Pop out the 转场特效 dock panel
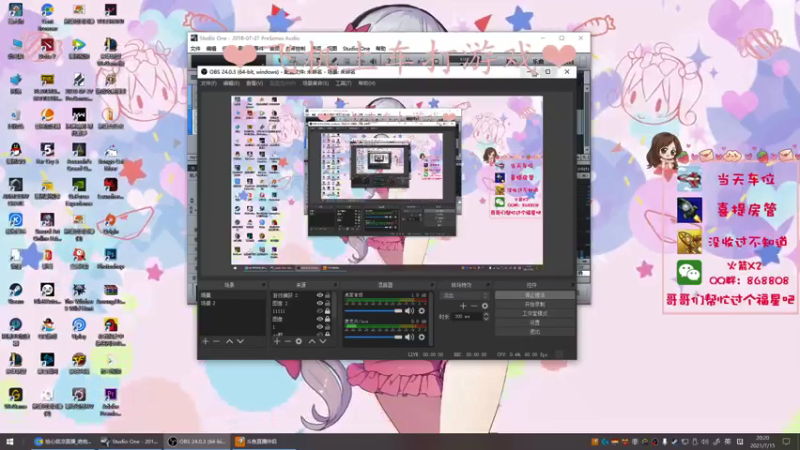The image size is (800, 450). coord(488,285)
